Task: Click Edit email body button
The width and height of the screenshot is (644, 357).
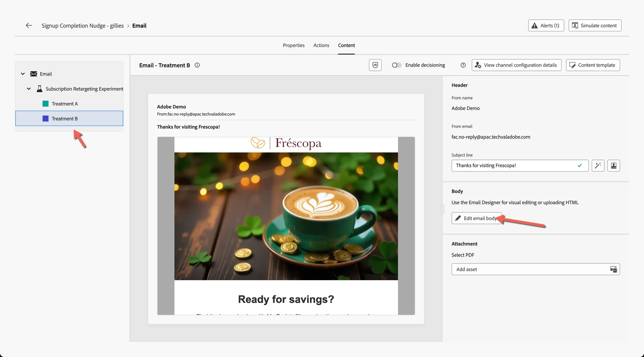Action: (x=476, y=218)
